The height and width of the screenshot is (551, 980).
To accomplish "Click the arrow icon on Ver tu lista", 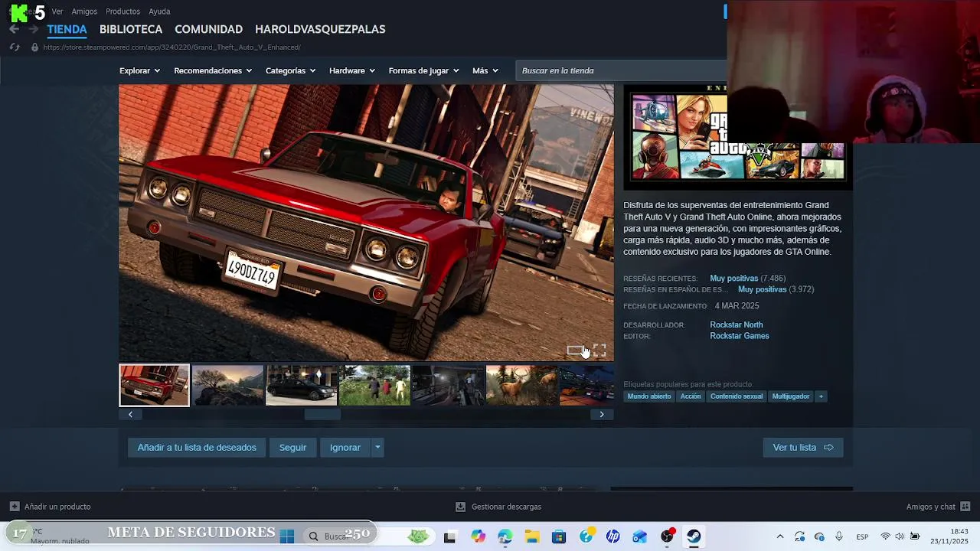I will point(828,448).
